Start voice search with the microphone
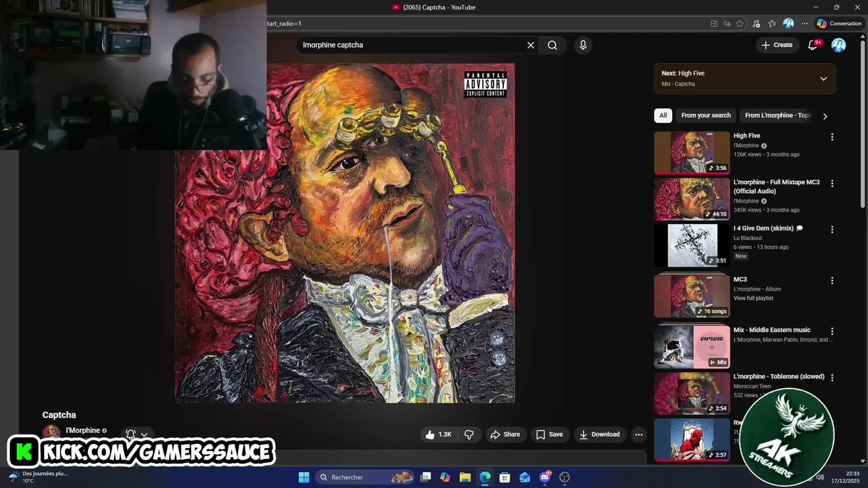Image resolution: width=868 pixels, height=488 pixels. 583,45
